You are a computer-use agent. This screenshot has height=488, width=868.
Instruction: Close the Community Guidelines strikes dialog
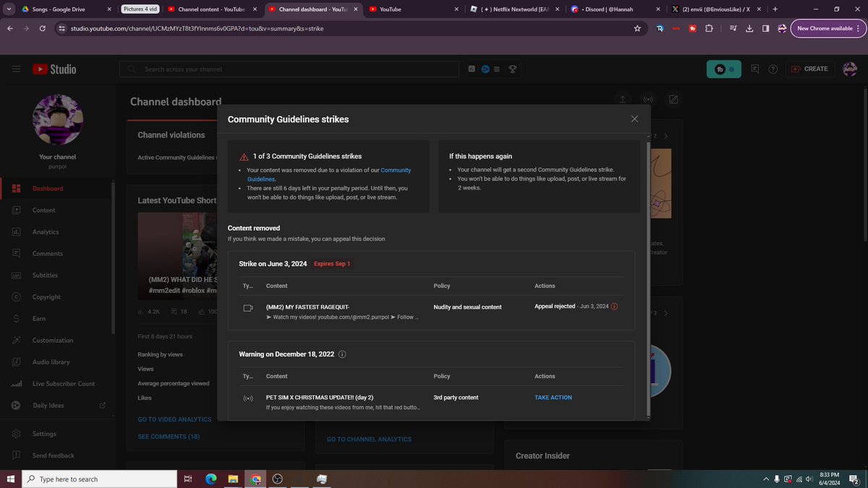634,119
